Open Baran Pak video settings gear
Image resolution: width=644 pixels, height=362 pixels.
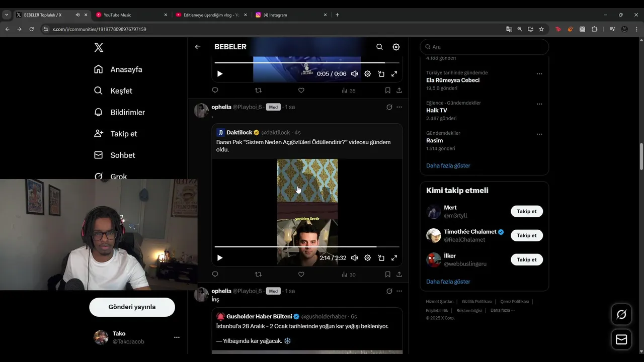coord(368,258)
